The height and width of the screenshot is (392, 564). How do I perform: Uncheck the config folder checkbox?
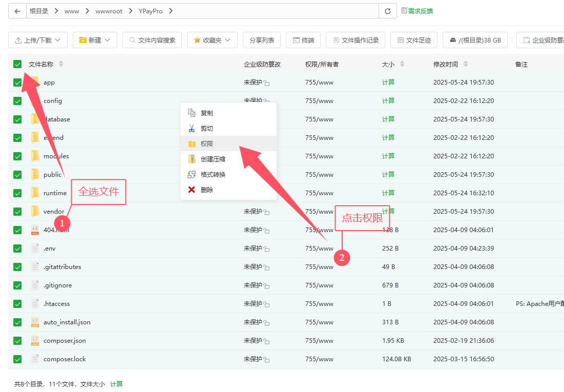[x=17, y=101]
